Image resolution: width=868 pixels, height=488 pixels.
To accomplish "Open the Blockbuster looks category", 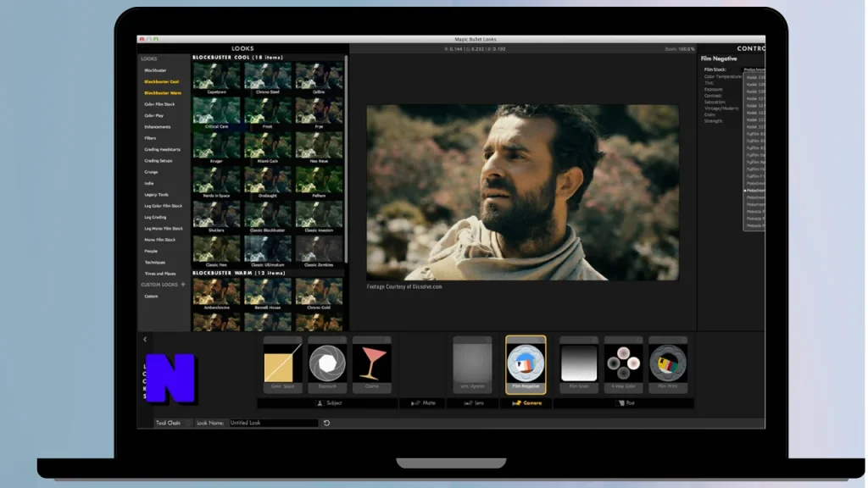I will tap(155, 70).
